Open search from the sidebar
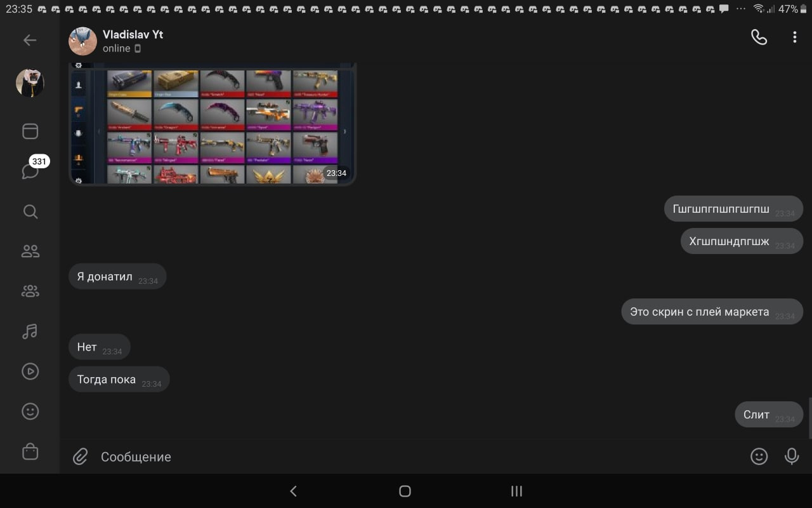Image resolution: width=812 pixels, height=508 pixels. [x=30, y=211]
